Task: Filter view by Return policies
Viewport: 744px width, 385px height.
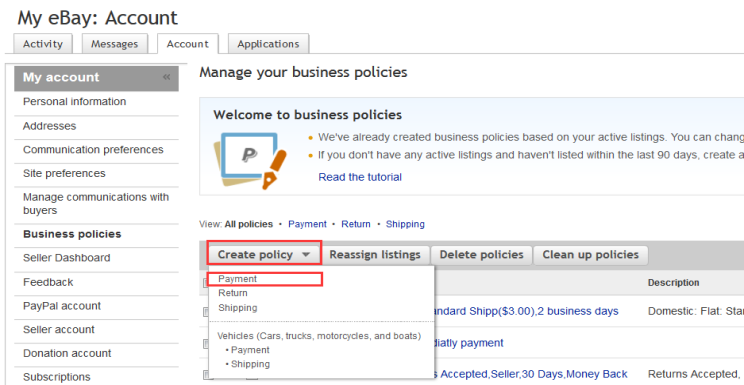Action: tap(356, 224)
